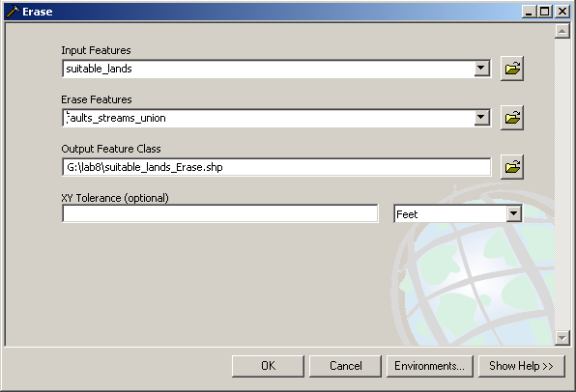Viewport: 576px width, 392px height.
Task: Click the faults_streams_union text field
Action: tap(268, 118)
